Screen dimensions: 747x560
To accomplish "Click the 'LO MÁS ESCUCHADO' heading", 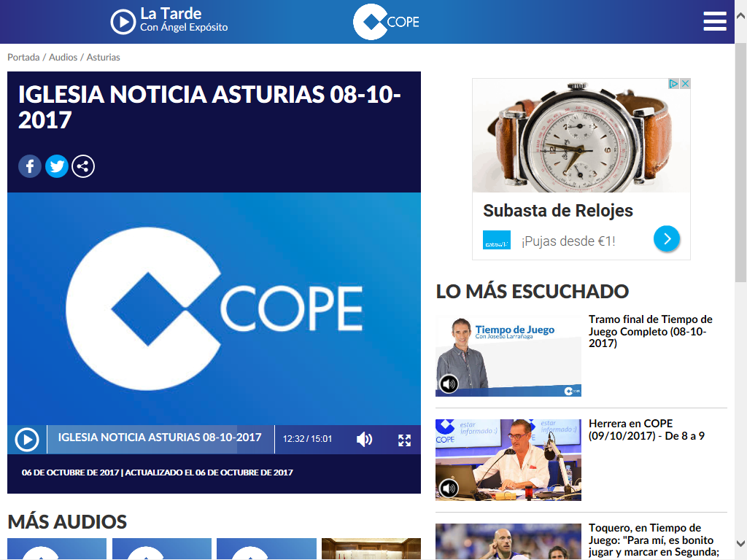I will point(532,292).
